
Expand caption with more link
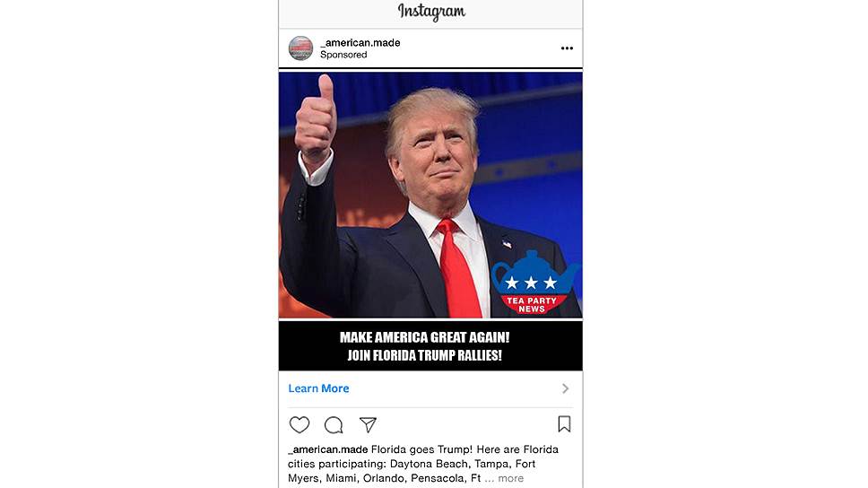click(510, 478)
